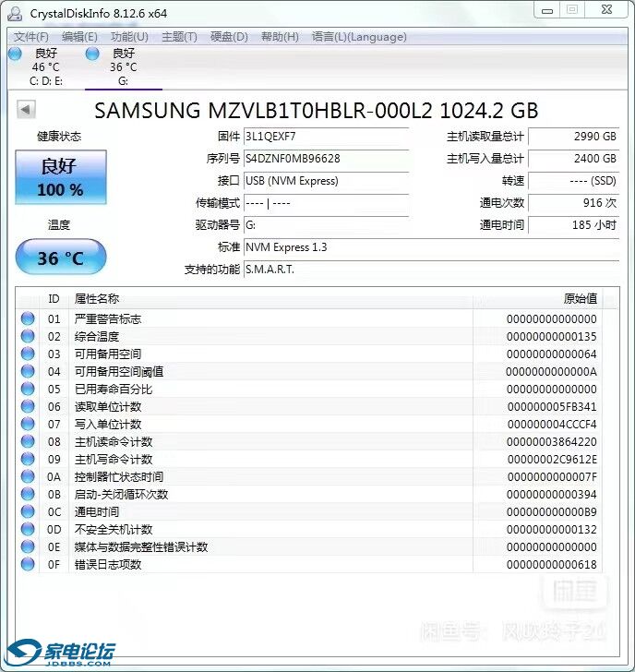Click status orb for attribute 0C 通电时间
This screenshot has width=635, height=672.
pos(28,511)
